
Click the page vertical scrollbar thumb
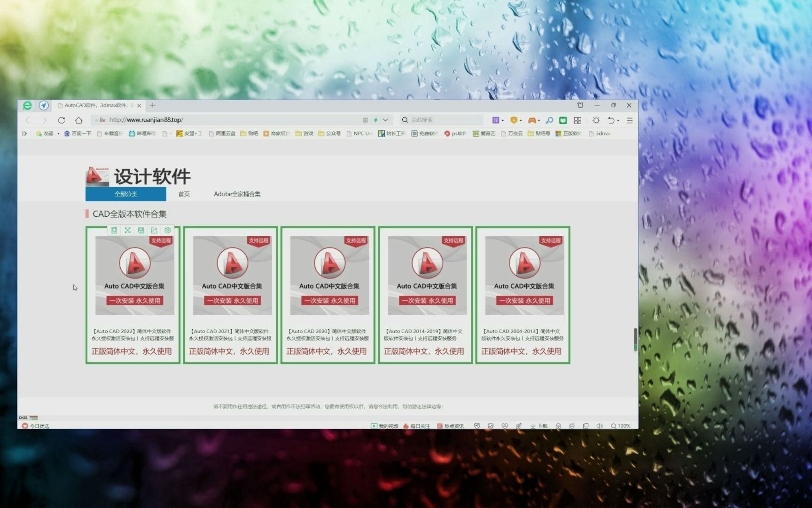point(635,339)
